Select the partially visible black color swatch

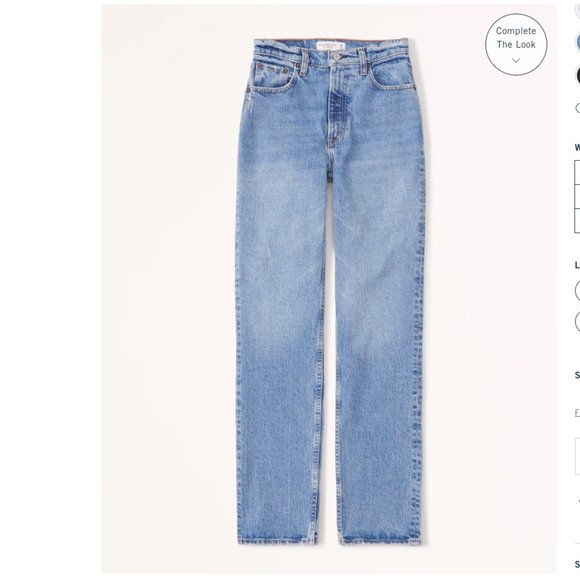[578, 75]
